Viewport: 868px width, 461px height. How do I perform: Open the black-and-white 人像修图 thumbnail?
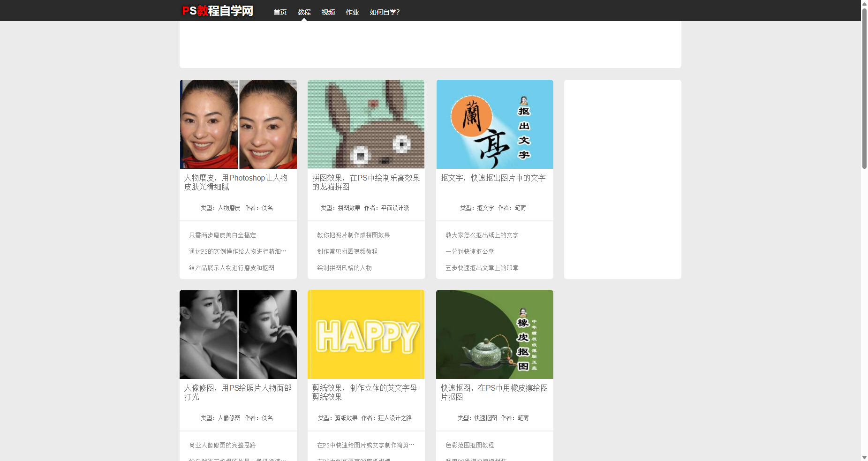pyautogui.click(x=238, y=334)
